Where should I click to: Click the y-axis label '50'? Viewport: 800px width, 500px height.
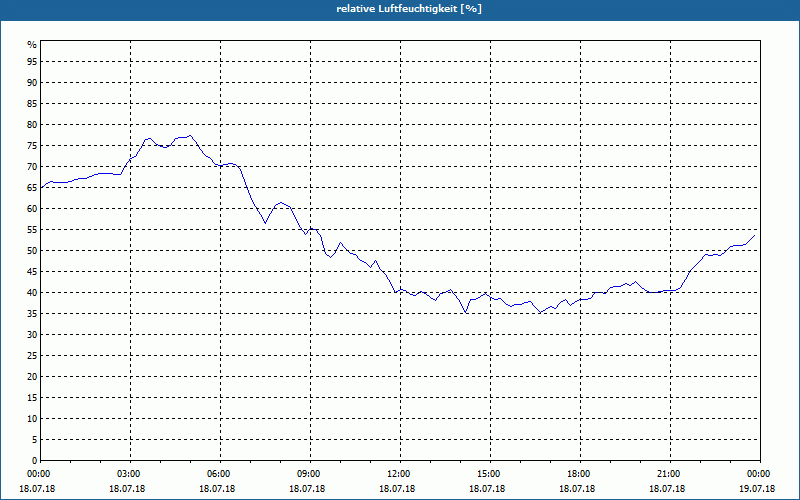[32, 251]
